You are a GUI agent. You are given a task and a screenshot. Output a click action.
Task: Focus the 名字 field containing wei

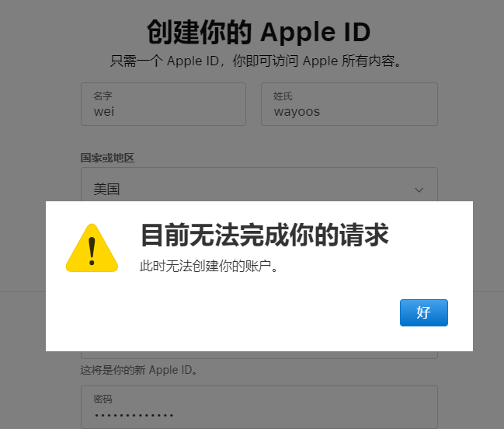tap(163, 104)
